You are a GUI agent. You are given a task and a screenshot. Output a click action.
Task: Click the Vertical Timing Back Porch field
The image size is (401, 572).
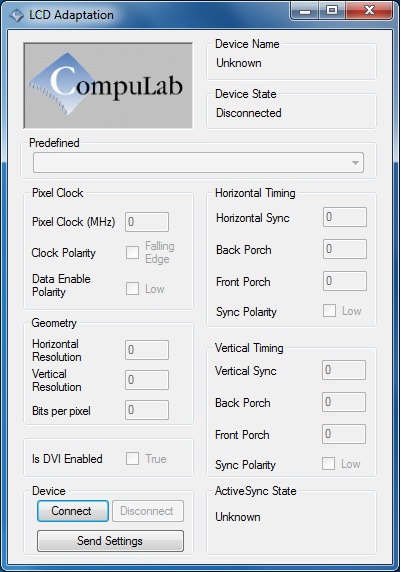click(344, 402)
